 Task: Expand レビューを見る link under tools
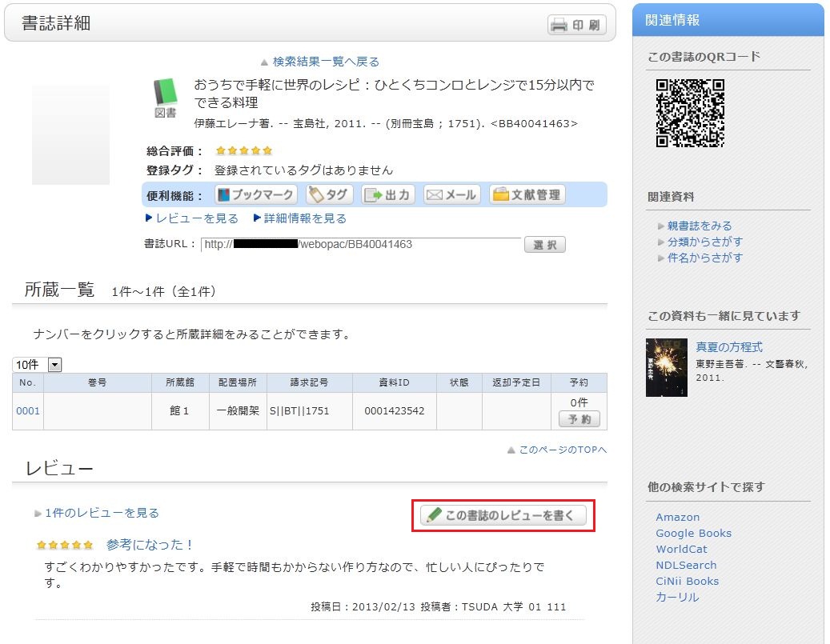coord(192,218)
